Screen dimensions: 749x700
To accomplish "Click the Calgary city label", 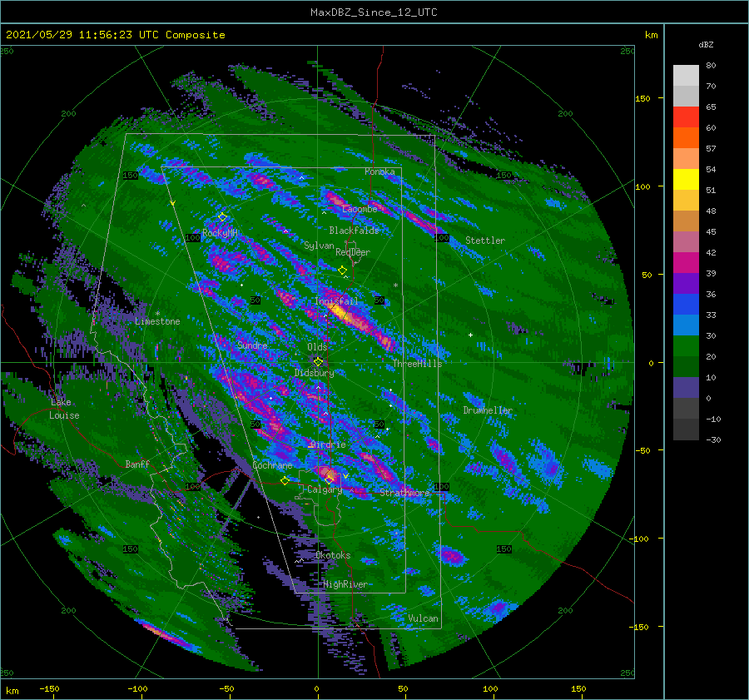I will tap(325, 489).
